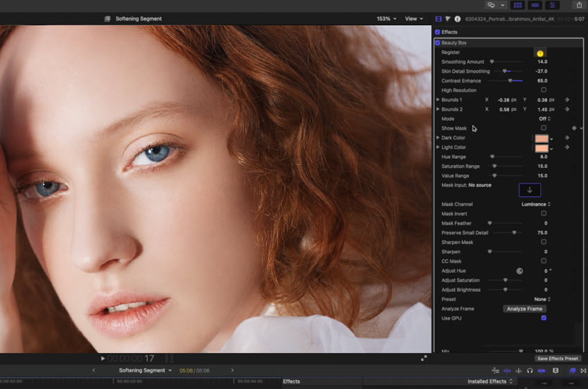
Task: Click the viewer fullscreen arrows icon
Action: pyautogui.click(x=424, y=358)
